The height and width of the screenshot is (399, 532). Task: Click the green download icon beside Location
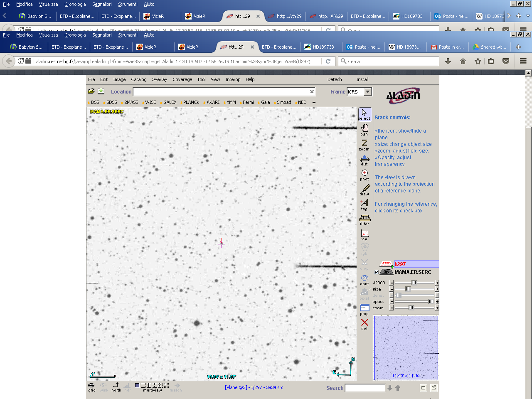coord(101,91)
